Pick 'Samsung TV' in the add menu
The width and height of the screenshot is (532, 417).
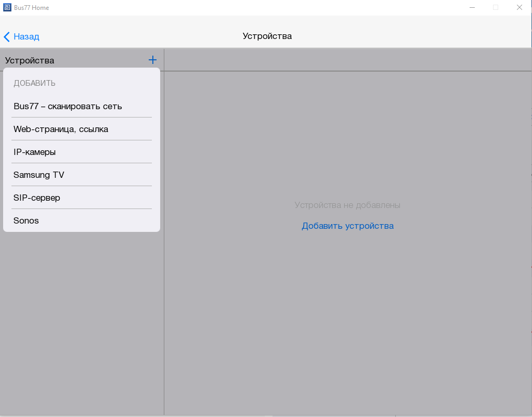click(x=39, y=175)
